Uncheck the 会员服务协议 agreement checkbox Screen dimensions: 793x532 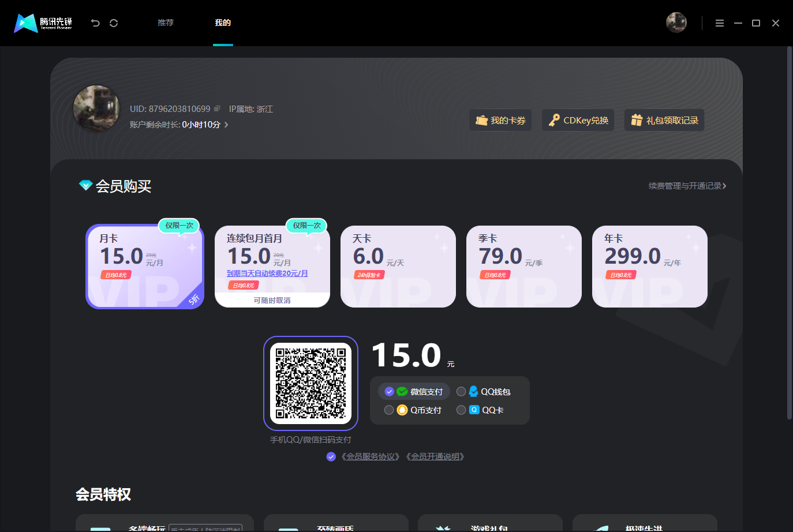(x=331, y=456)
